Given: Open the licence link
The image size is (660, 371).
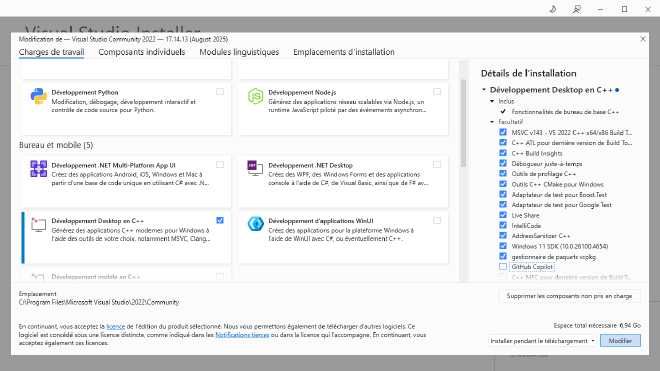Looking at the screenshot, I should pos(115,326).
